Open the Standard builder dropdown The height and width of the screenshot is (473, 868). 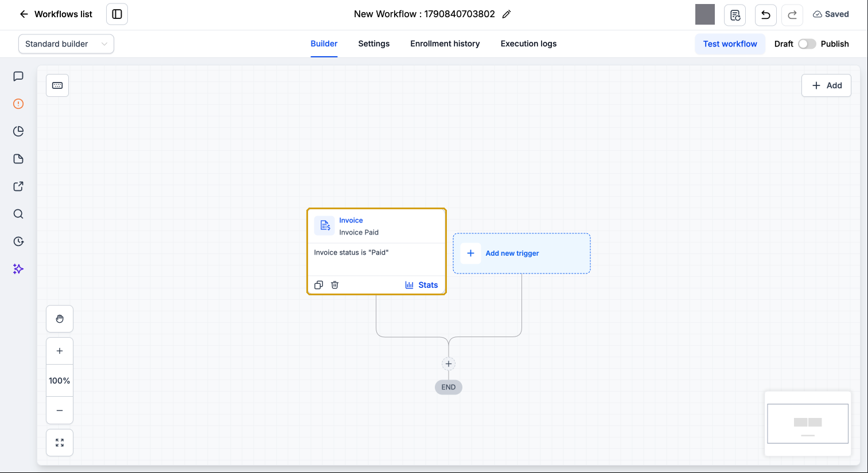[66, 44]
